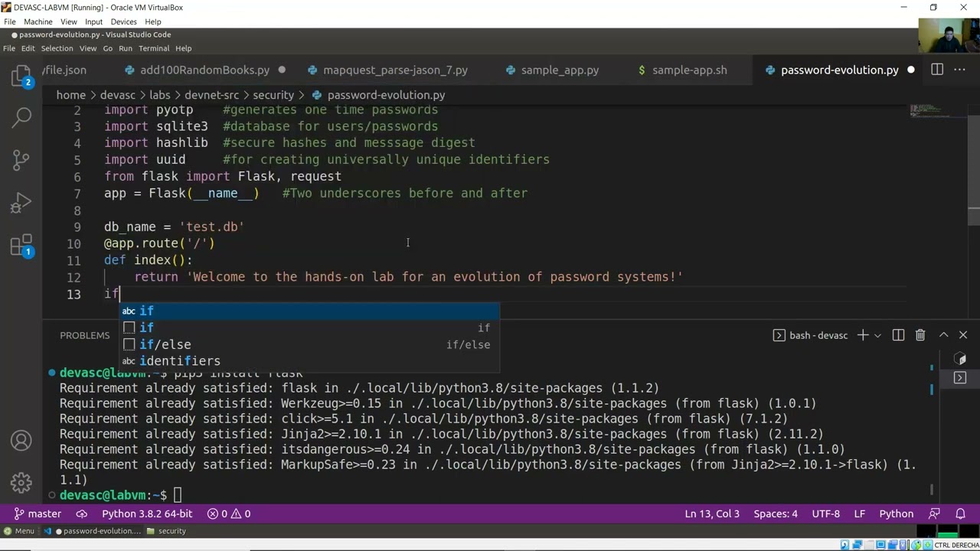
Task: Open editor More Actions ellipsis
Action: (961, 70)
